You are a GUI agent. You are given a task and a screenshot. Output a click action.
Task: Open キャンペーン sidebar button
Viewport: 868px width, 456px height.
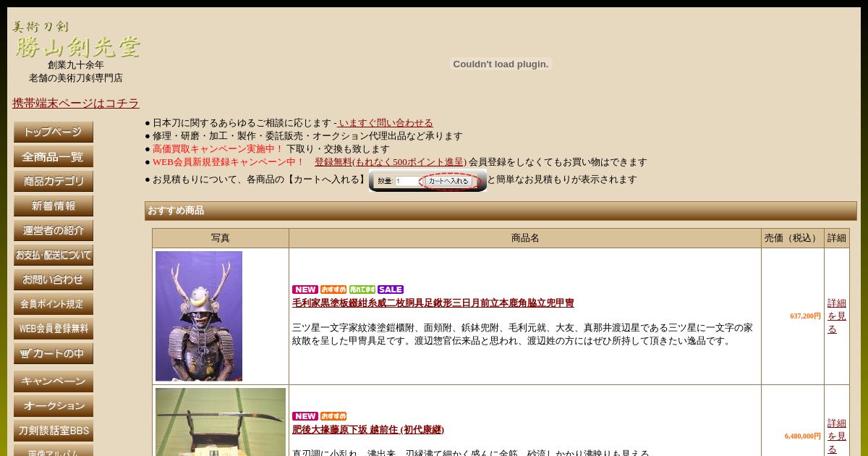point(54,381)
